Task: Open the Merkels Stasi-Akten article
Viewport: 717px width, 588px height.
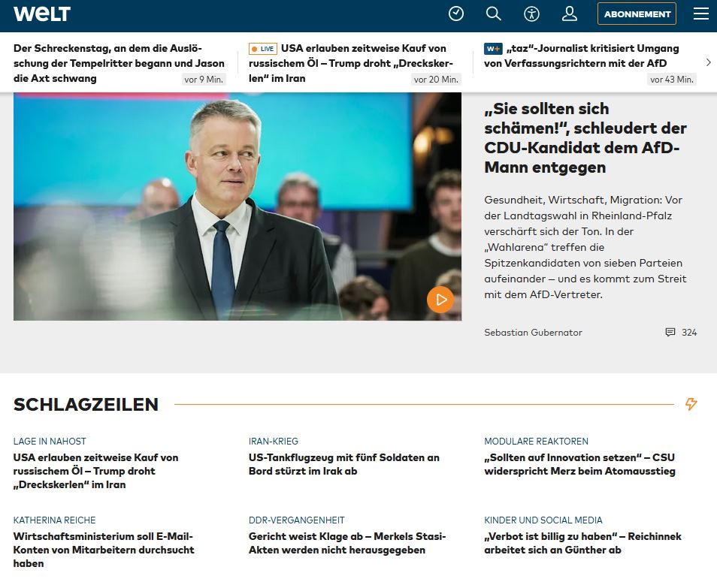Action: (x=347, y=543)
